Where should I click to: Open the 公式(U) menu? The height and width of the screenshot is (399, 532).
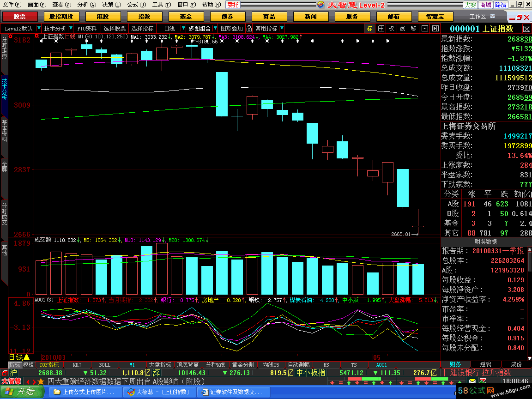click(x=137, y=5)
